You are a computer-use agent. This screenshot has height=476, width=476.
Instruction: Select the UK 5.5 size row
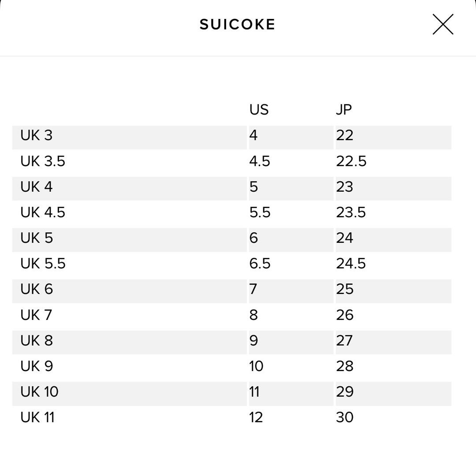coord(232,265)
